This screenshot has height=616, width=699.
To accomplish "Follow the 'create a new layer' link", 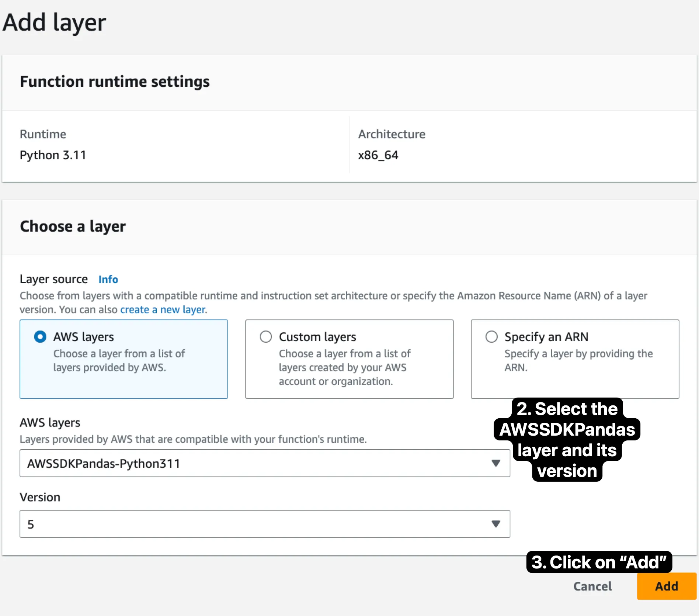I will [x=163, y=309].
